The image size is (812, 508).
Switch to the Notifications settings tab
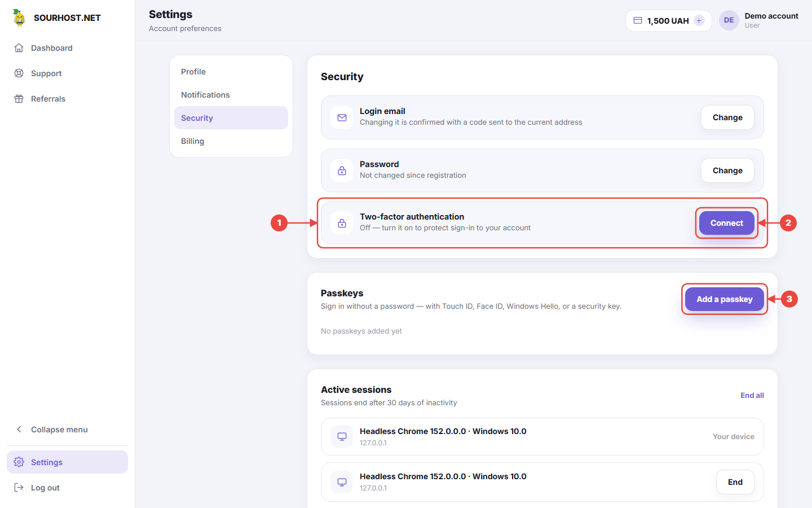231,95
